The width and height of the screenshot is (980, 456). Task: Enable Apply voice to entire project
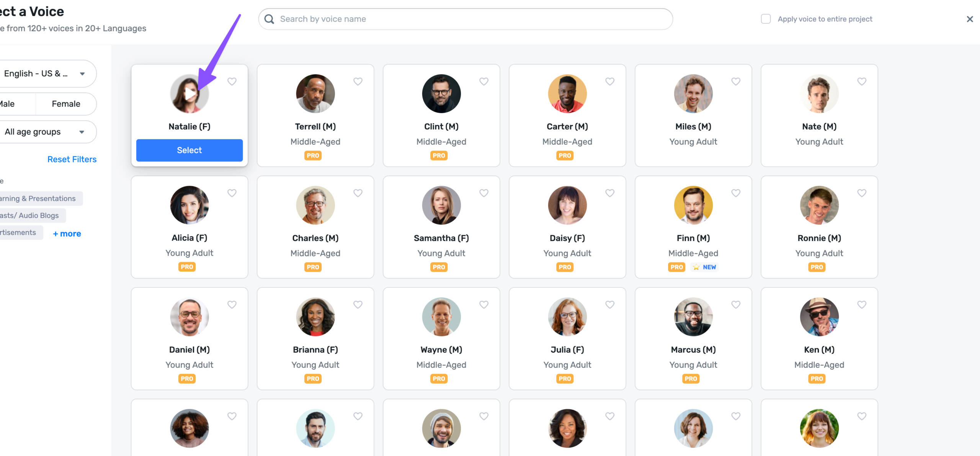click(x=766, y=19)
